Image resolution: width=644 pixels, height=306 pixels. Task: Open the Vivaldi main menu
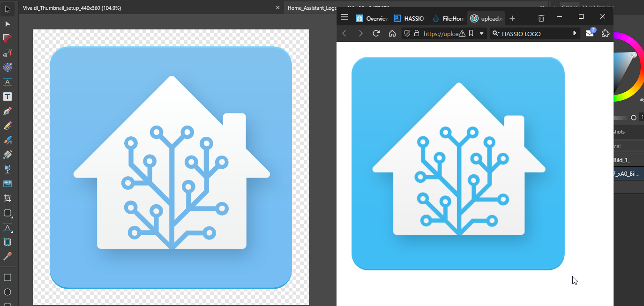pos(344,17)
